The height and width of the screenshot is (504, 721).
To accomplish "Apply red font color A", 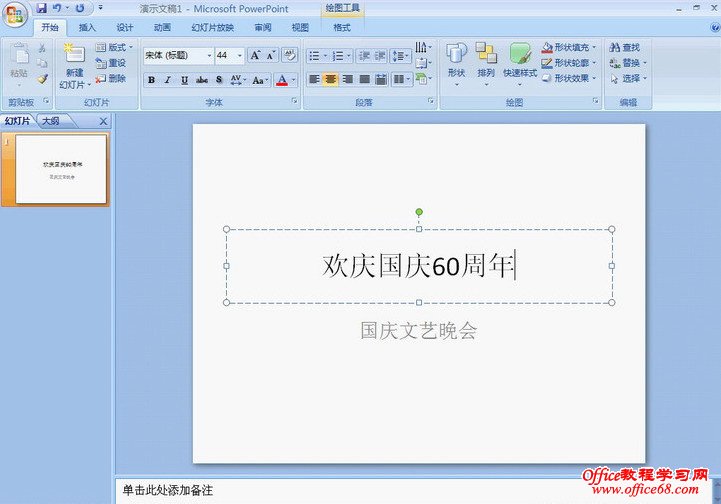I will (282, 80).
